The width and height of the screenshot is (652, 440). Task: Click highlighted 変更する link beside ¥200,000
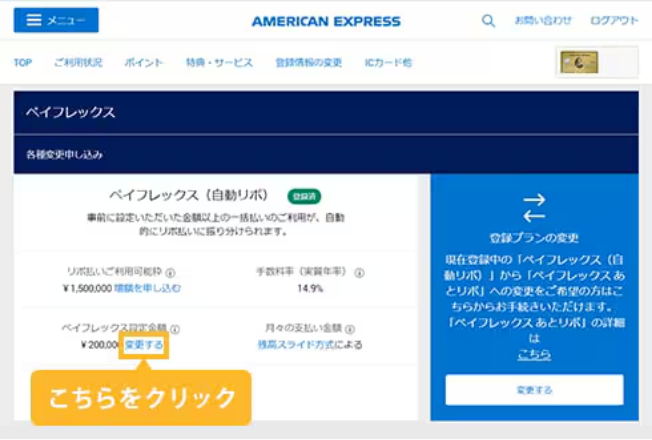click(144, 345)
